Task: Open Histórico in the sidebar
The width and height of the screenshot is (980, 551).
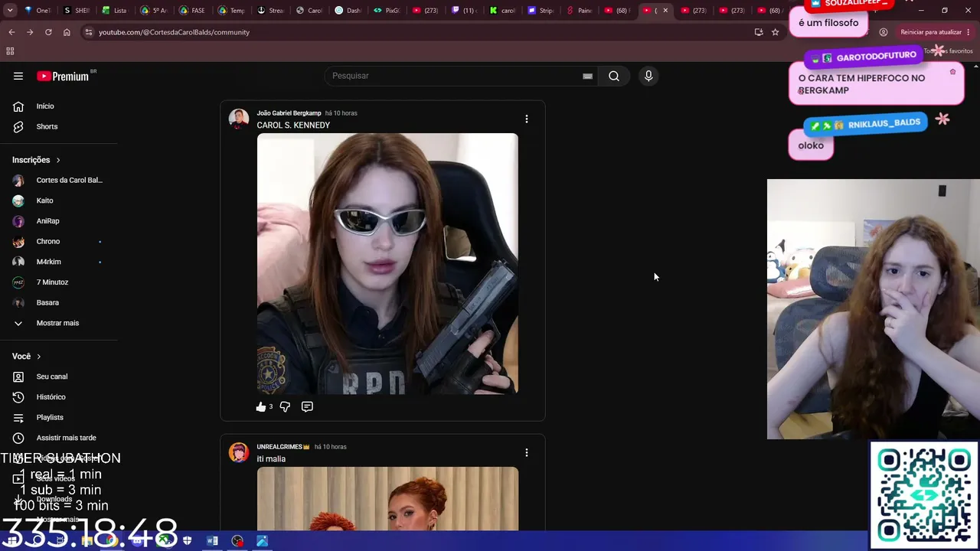Action: (x=58, y=397)
